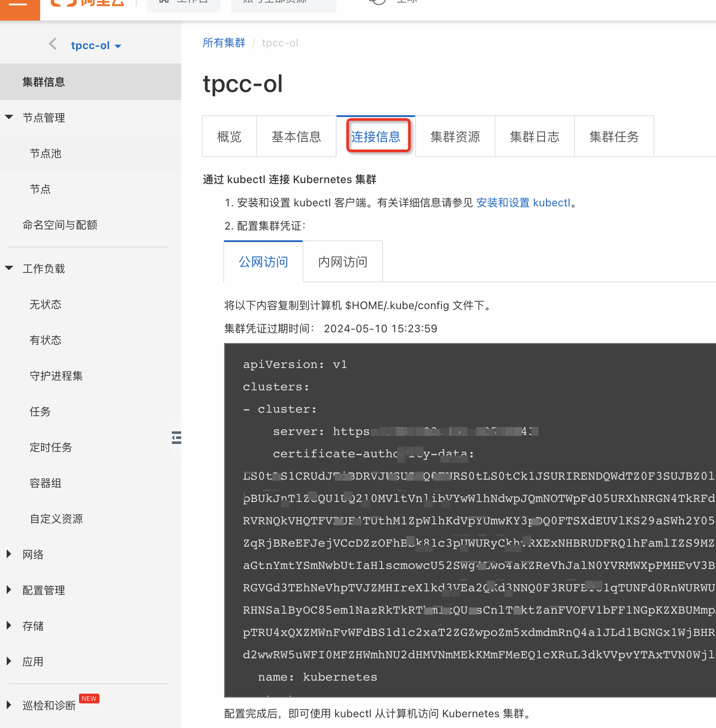Click the 'certificate-authority-data:' line

374,454
